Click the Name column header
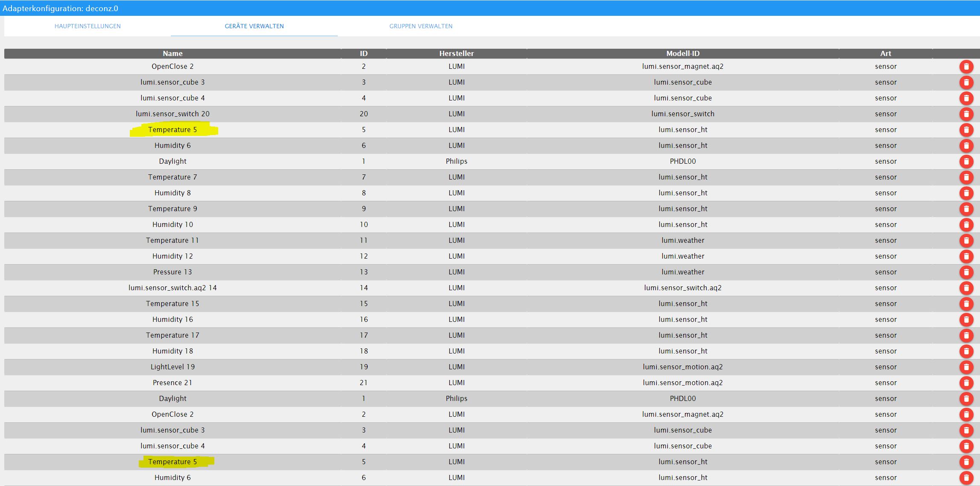This screenshot has height=486, width=980. coord(173,53)
